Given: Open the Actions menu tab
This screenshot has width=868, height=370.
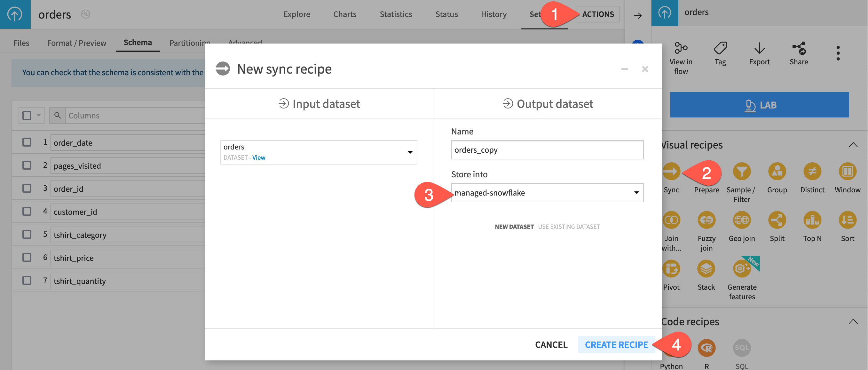Looking at the screenshot, I should (598, 14).
